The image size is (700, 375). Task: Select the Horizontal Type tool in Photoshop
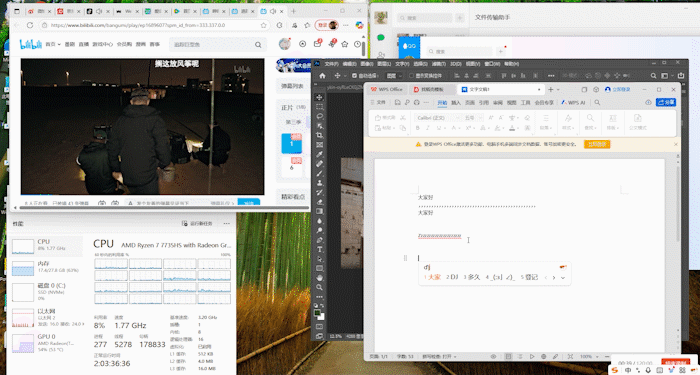[x=319, y=250]
